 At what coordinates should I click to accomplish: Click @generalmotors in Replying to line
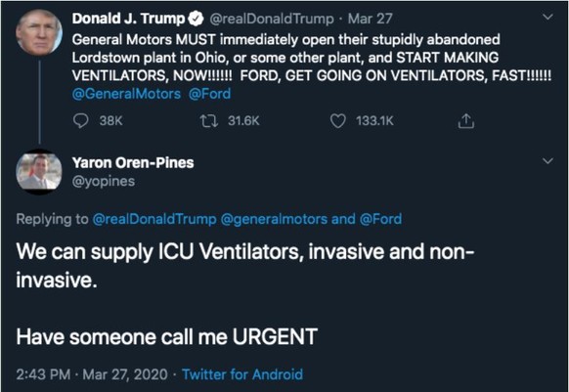click(274, 219)
